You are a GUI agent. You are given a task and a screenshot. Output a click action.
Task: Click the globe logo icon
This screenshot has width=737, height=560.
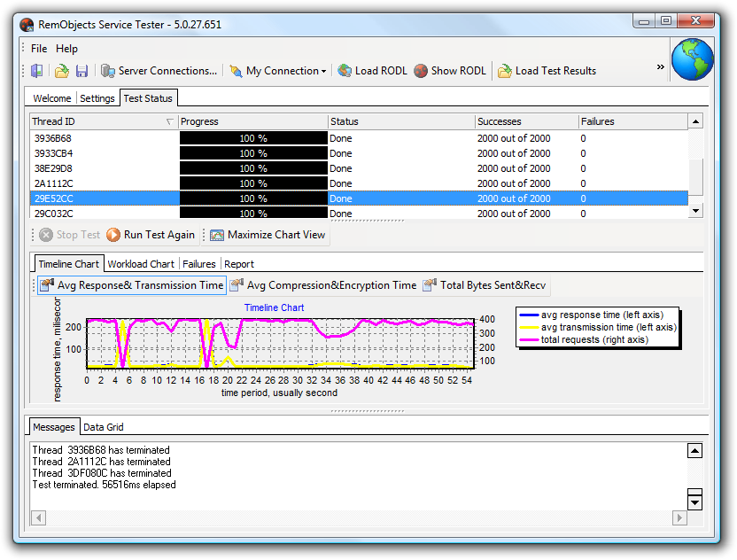(693, 59)
